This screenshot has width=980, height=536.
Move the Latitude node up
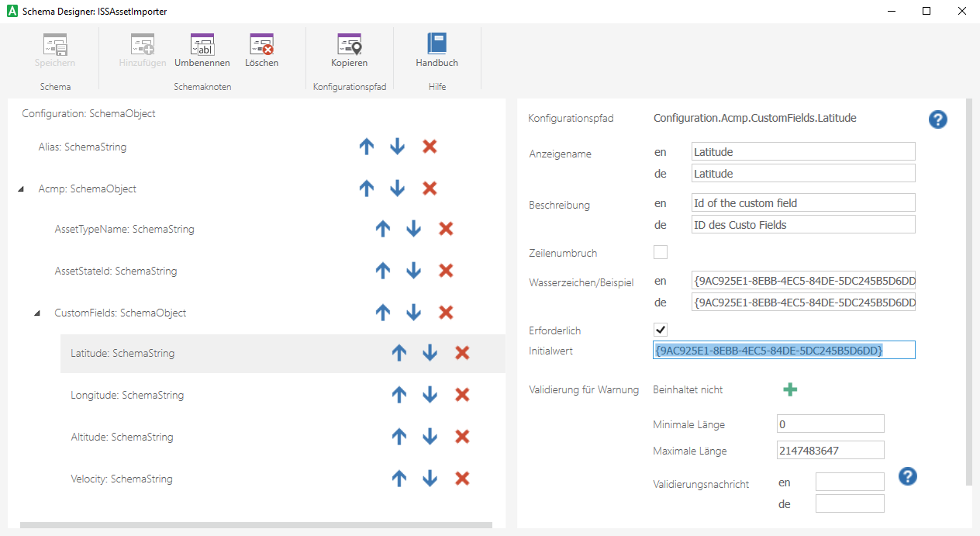coord(399,353)
